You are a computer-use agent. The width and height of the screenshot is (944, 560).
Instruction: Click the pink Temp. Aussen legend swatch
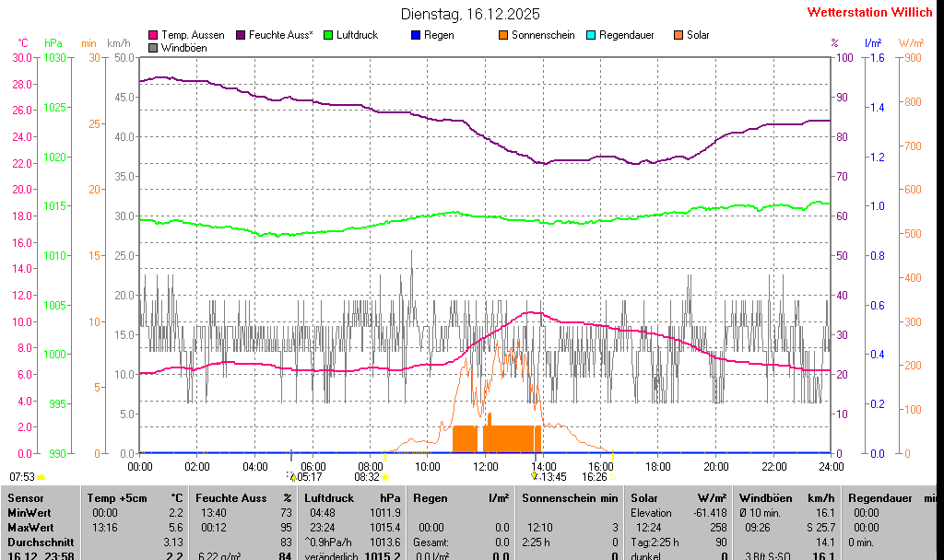point(153,35)
